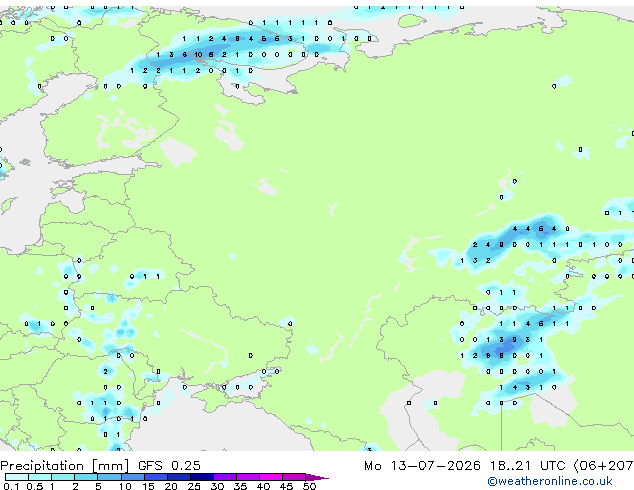Click the '20' legend scale label
The height and width of the screenshot is (490, 634).
[x=171, y=486]
